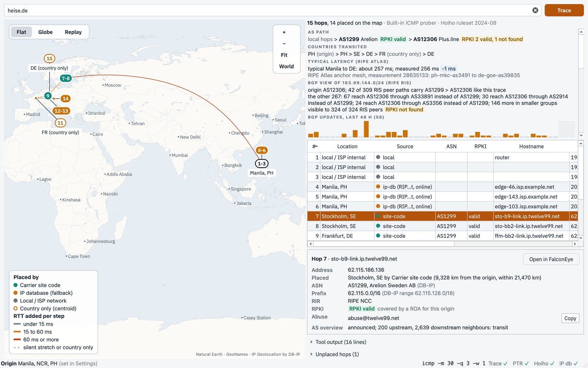The width and height of the screenshot is (588, 368).
Task: Fit the route on the map
Action: click(x=284, y=55)
